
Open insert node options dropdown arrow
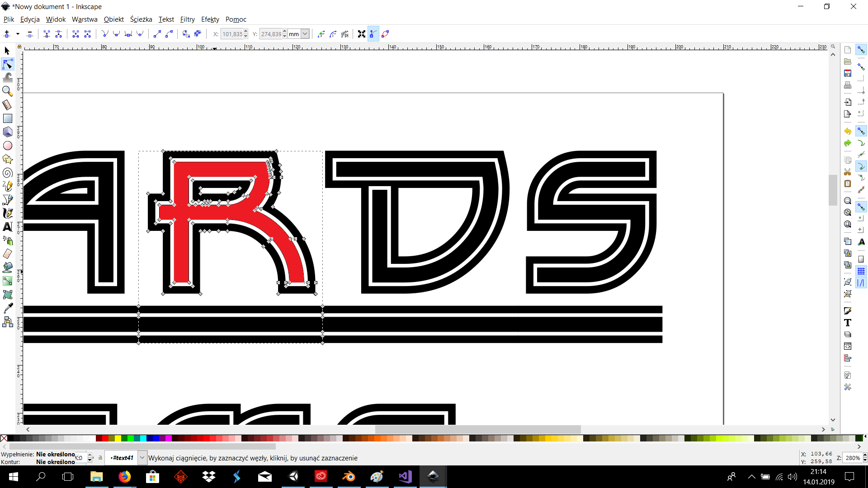click(18, 34)
